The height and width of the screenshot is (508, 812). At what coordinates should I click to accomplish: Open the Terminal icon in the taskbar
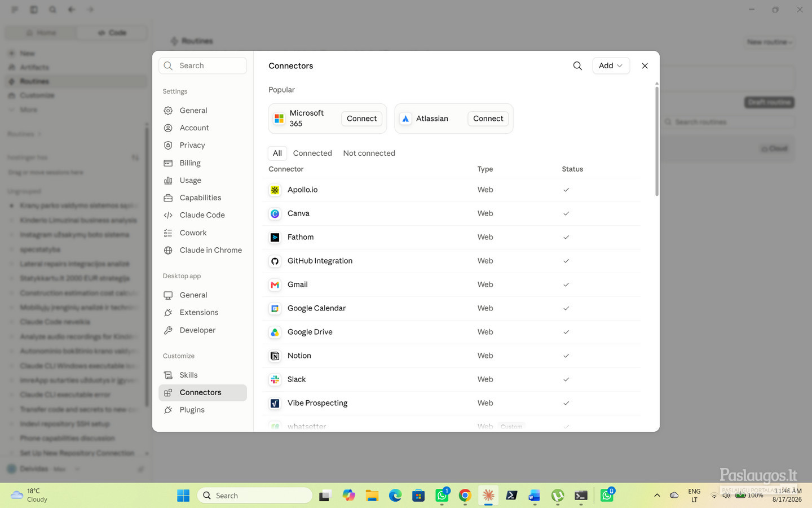coord(581,496)
